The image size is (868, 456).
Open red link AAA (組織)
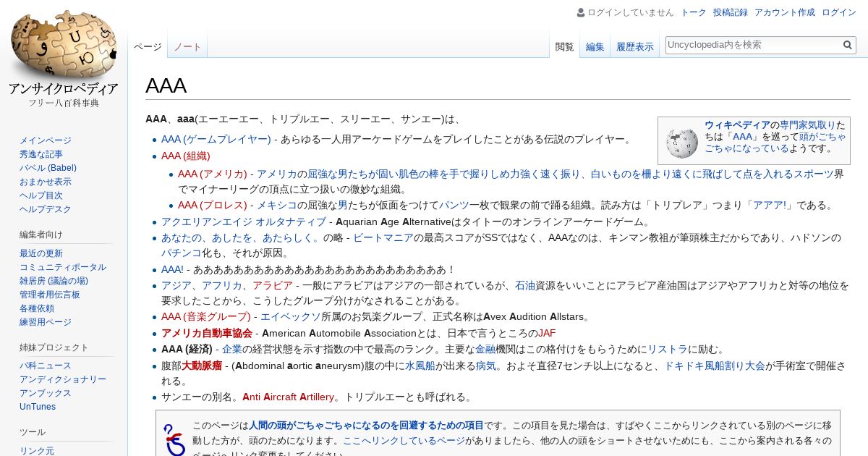(x=186, y=156)
